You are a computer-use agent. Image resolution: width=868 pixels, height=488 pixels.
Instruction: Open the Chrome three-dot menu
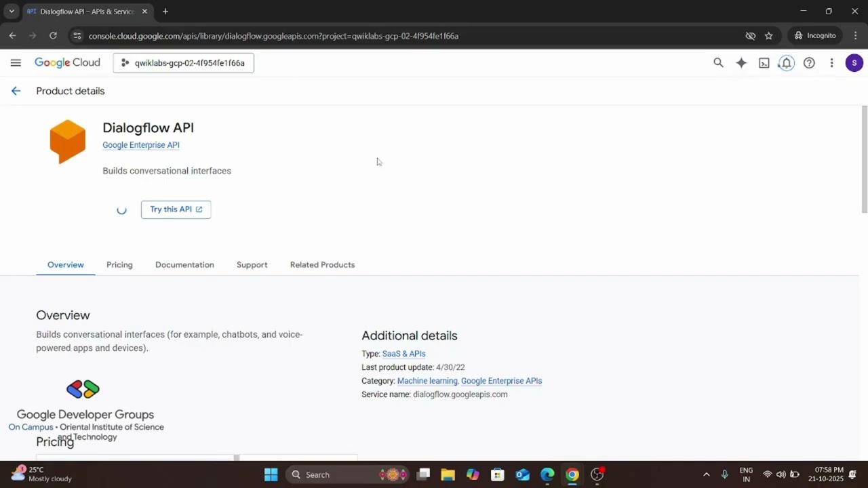tap(855, 35)
